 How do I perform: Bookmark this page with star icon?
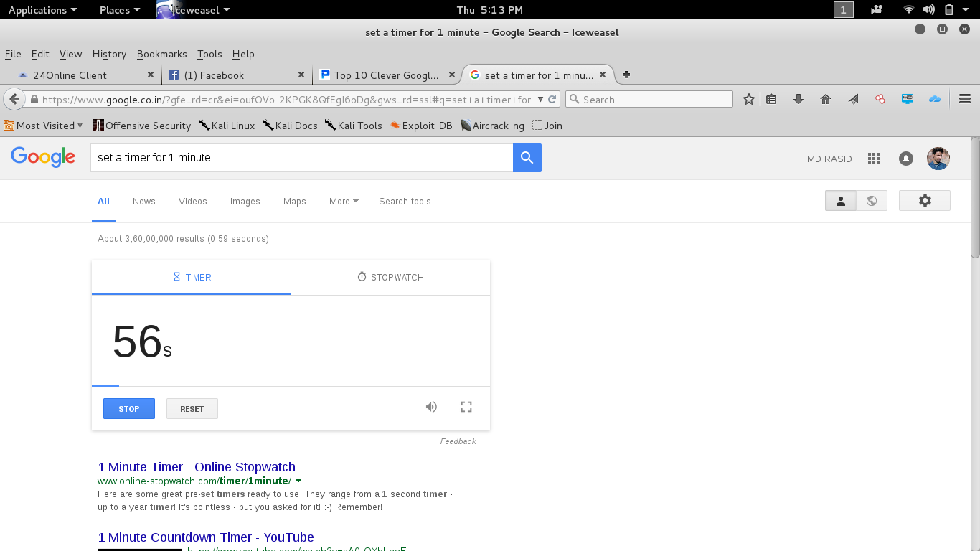click(749, 100)
